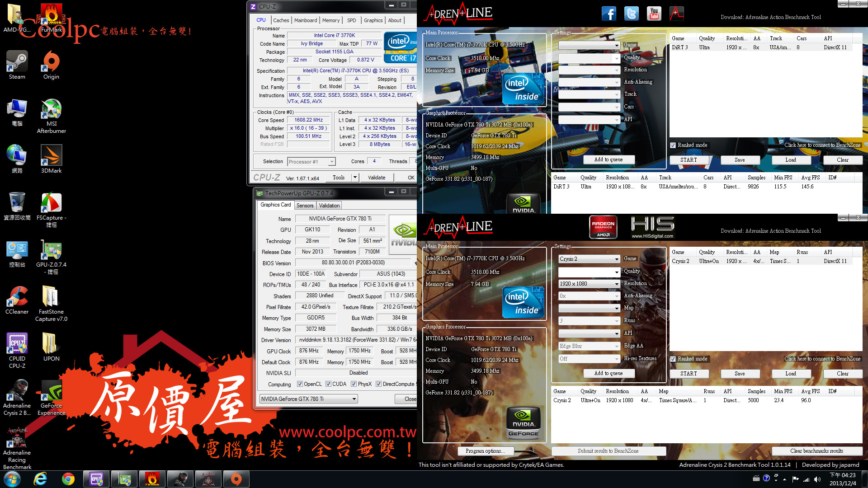Toggle Ranked mode in the racing benchmark window
The width and height of the screenshot is (868, 488).
click(673, 145)
